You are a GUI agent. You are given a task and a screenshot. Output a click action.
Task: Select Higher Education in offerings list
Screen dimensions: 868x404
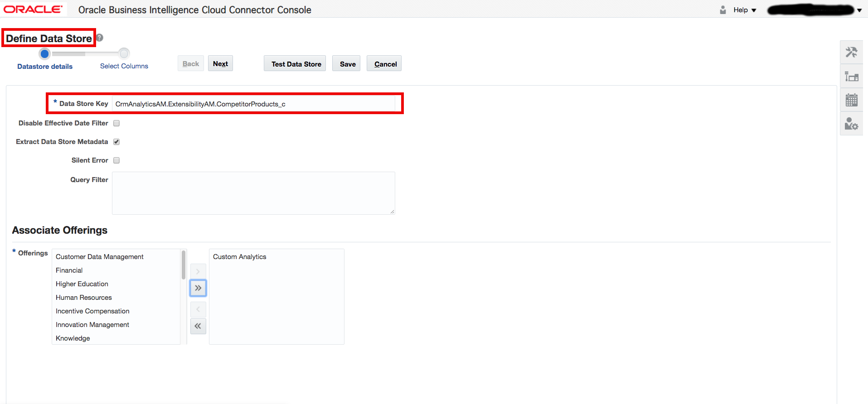[x=82, y=284]
